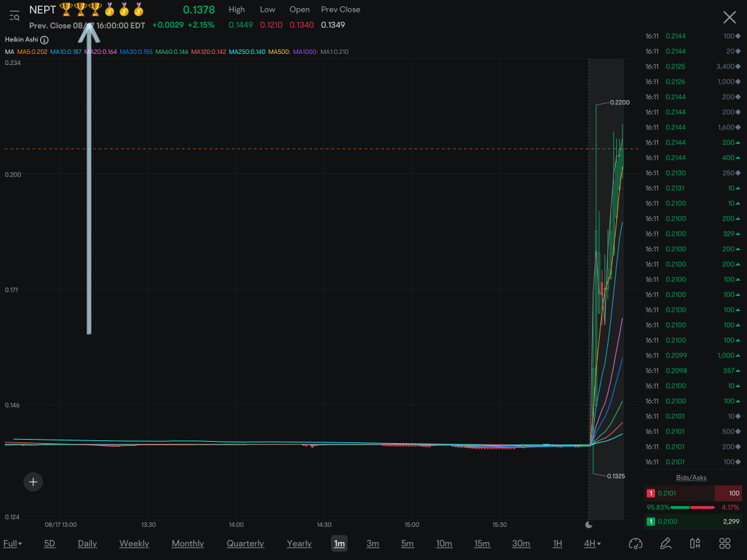Select the MA250:0.140 indicator label

(247, 52)
